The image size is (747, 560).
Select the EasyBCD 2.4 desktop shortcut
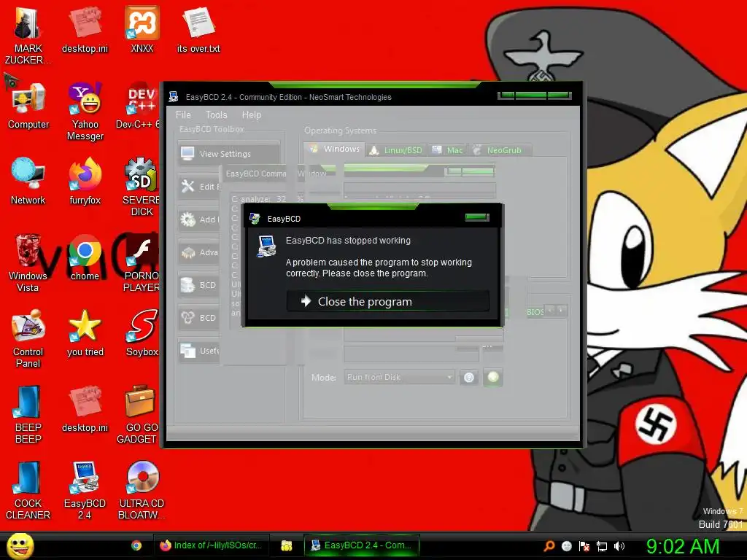(x=85, y=491)
